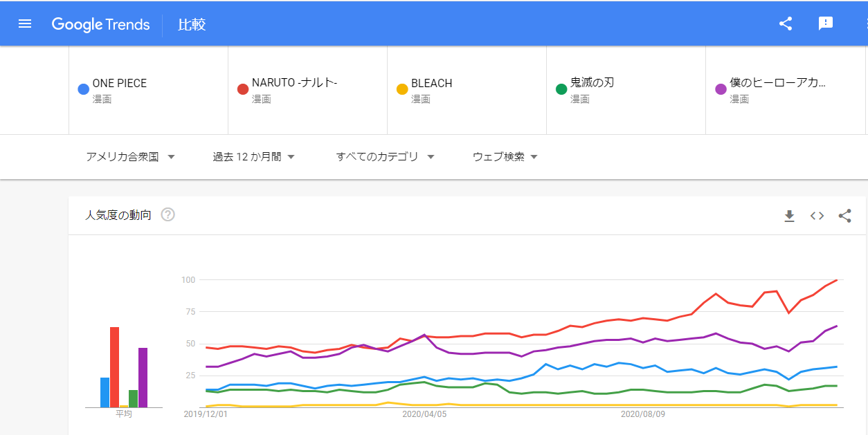Open the feedback icon in header

(x=825, y=24)
